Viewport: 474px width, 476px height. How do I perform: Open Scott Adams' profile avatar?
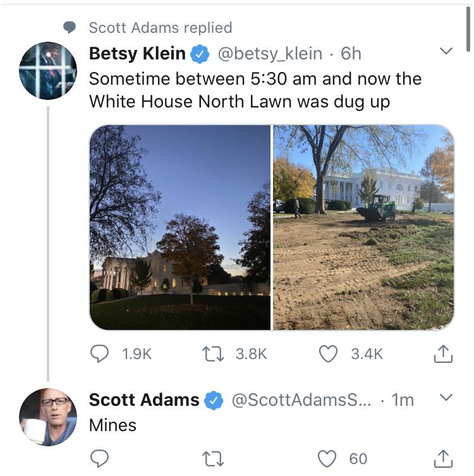click(x=48, y=417)
